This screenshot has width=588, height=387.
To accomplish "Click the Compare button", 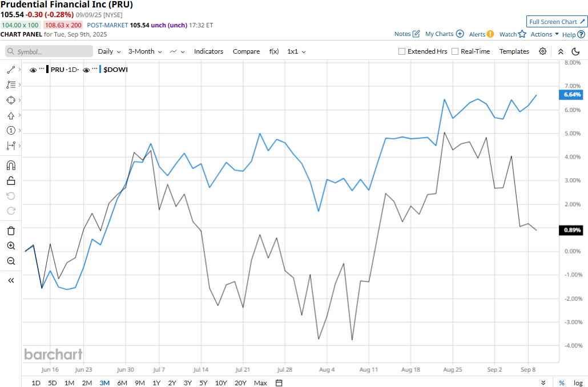I will [247, 51].
